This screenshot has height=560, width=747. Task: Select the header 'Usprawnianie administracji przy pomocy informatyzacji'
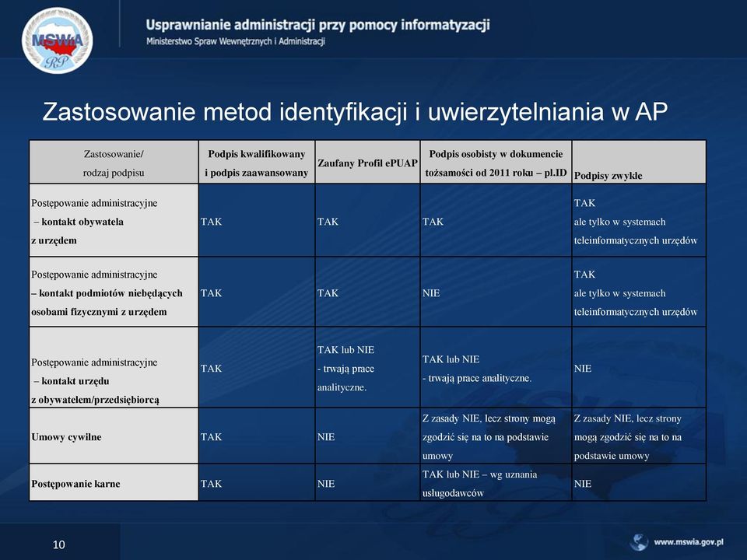pos(317,24)
